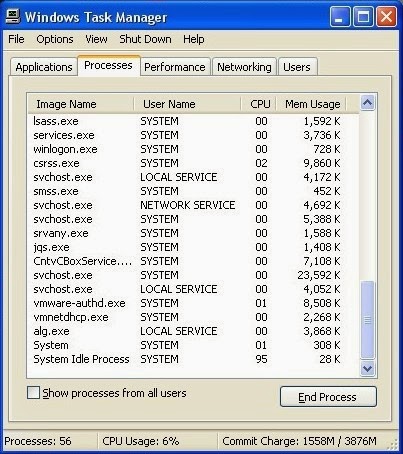Click the process list scrollbar thumb
The image size is (403, 454).
pyautogui.click(x=367, y=320)
